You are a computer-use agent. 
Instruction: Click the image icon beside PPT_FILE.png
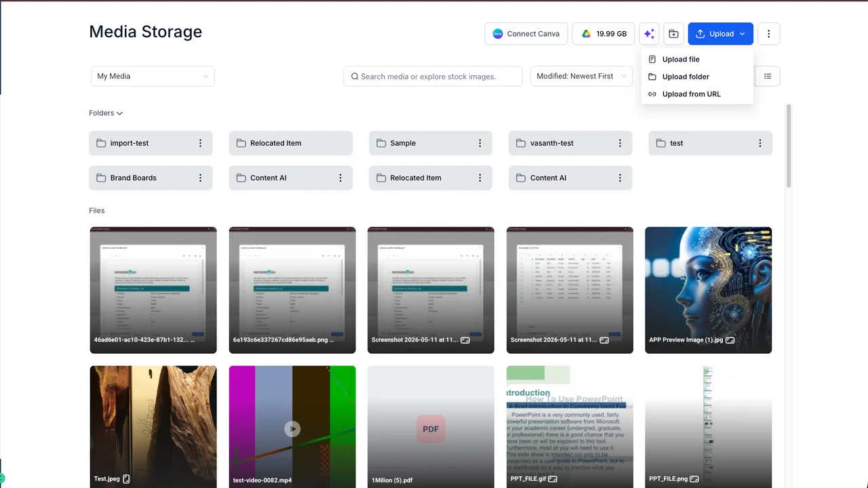694,479
